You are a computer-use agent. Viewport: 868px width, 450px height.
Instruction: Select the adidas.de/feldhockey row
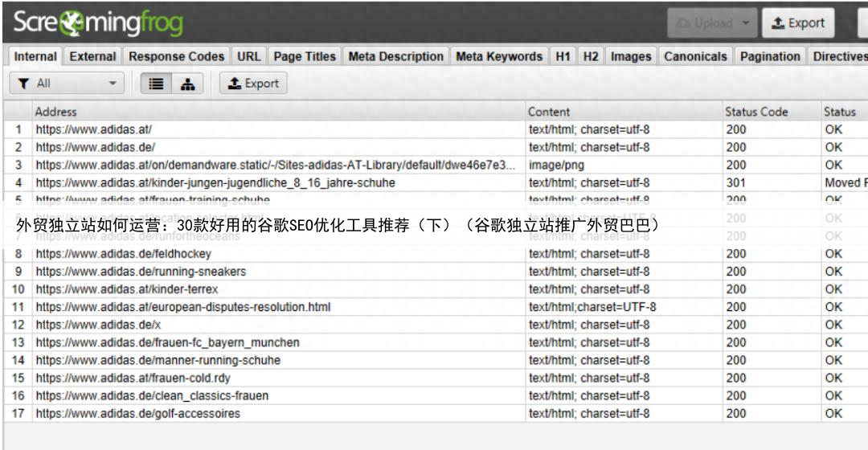point(124,254)
